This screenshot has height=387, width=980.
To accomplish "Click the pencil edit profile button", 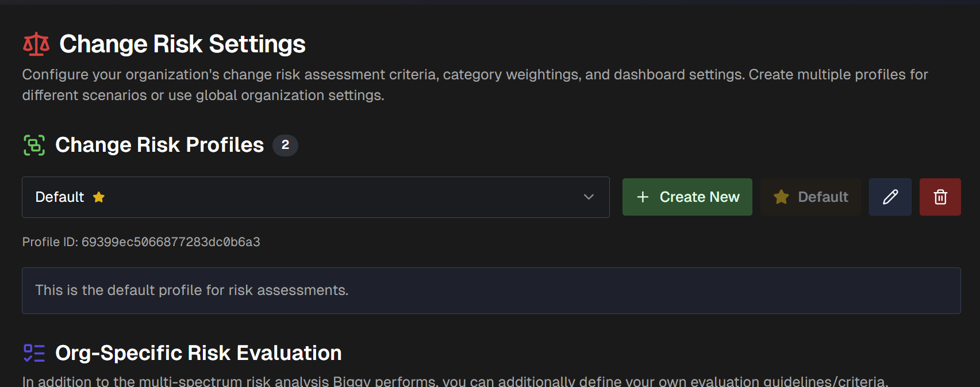I will pyautogui.click(x=890, y=197).
